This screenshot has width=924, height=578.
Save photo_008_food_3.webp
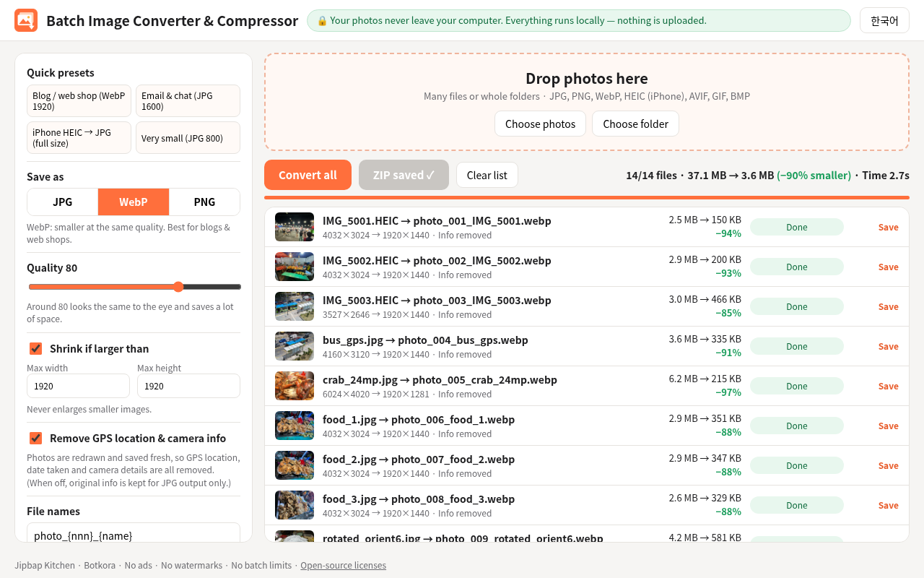point(888,505)
